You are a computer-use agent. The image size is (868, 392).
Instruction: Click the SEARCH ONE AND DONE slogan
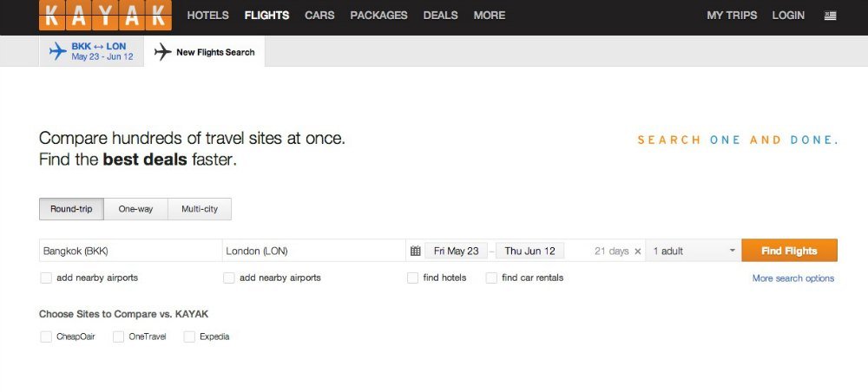pos(738,140)
